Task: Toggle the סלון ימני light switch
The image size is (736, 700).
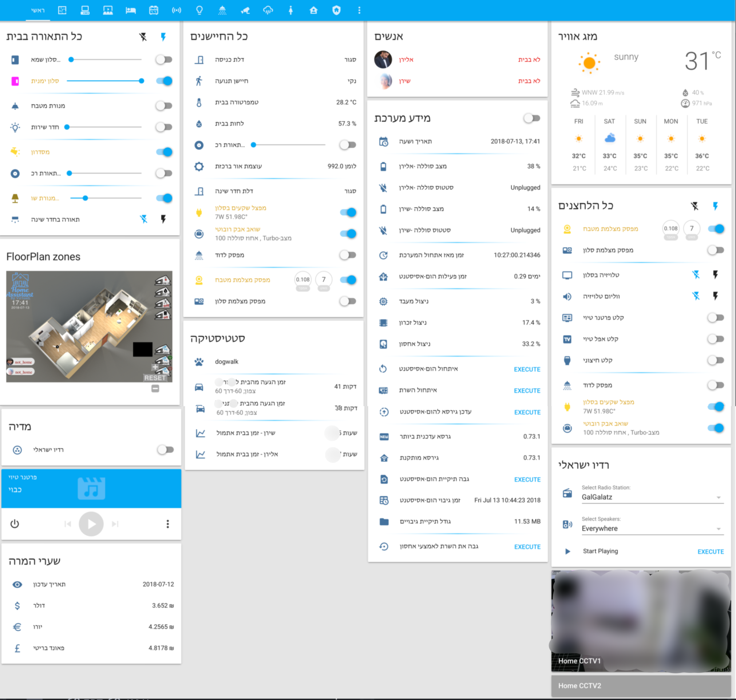Action: 164,81
